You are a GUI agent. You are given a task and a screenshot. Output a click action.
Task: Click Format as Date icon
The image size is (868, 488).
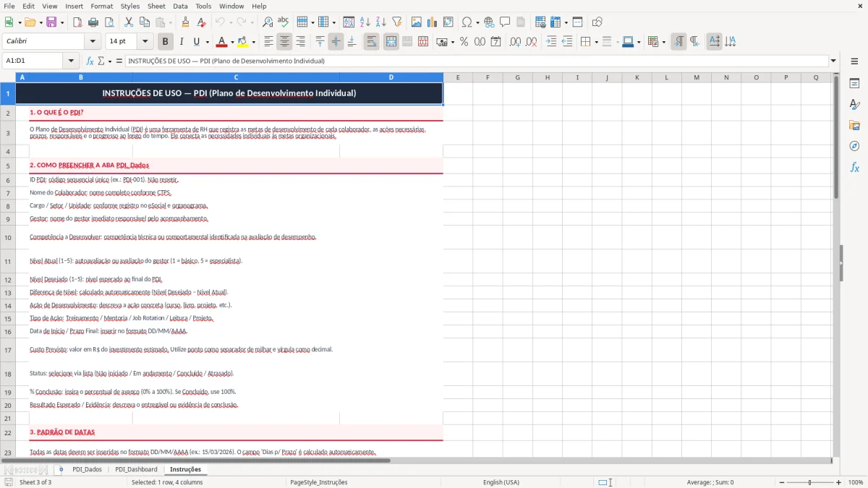495,42
